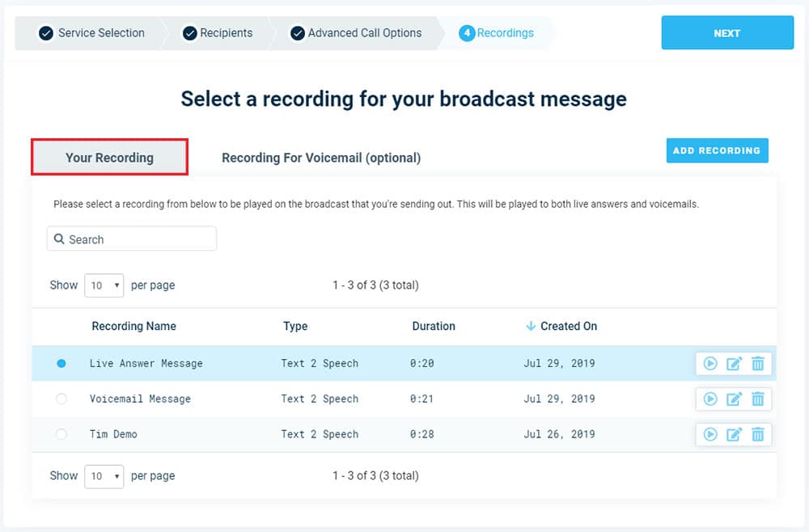The width and height of the screenshot is (809, 532).
Task: Select the Voicemail Message radio button
Action: 61,399
